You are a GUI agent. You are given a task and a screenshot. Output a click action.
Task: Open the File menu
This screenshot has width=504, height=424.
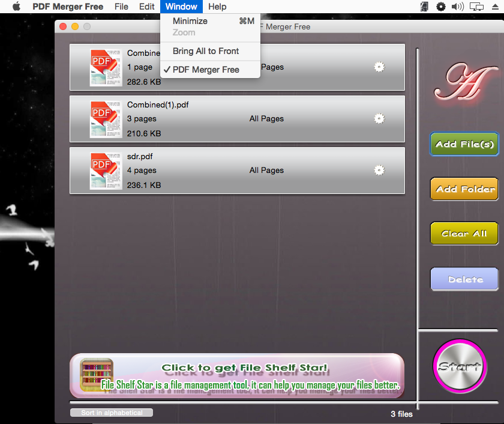[121, 7]
